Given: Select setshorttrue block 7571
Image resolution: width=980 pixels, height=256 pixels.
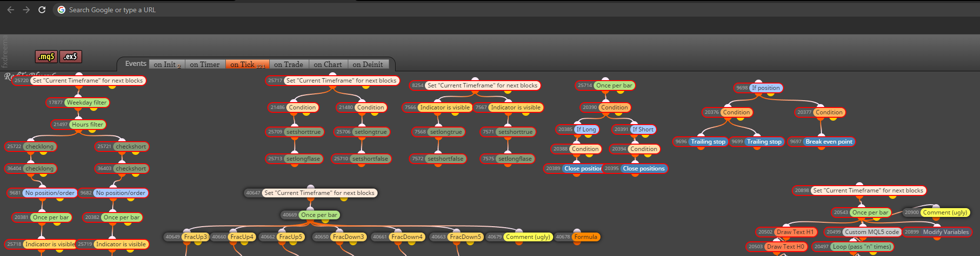Looking at the screenshot, I should coord(508,132).
